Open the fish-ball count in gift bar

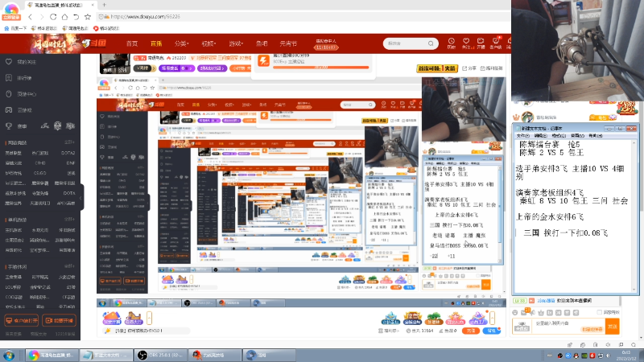click(x=420, y=331)
